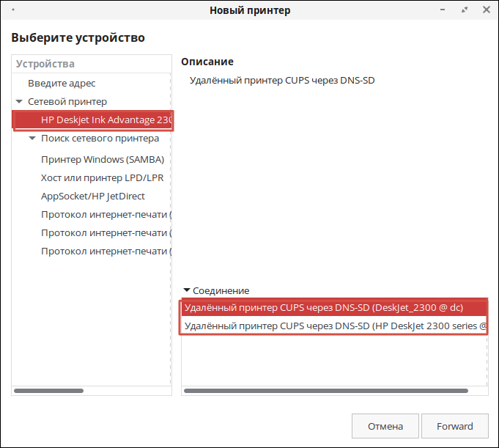Choose DNS-SD connection HP DeskJet 2300 series
The height and width of the screenshot is (448, 499).
click(x=333, y=326)
